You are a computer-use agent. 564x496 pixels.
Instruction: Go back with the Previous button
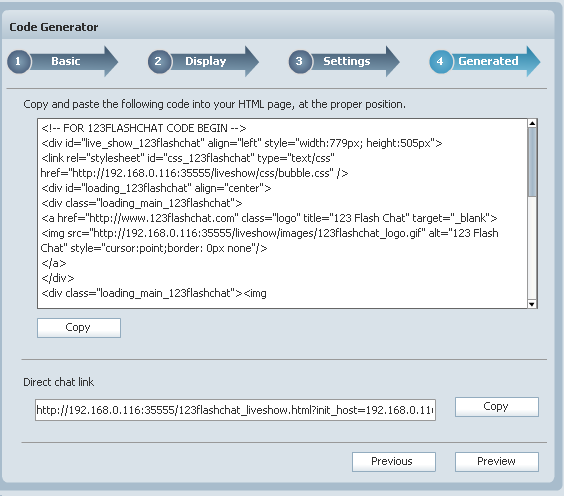coord(394,462)
